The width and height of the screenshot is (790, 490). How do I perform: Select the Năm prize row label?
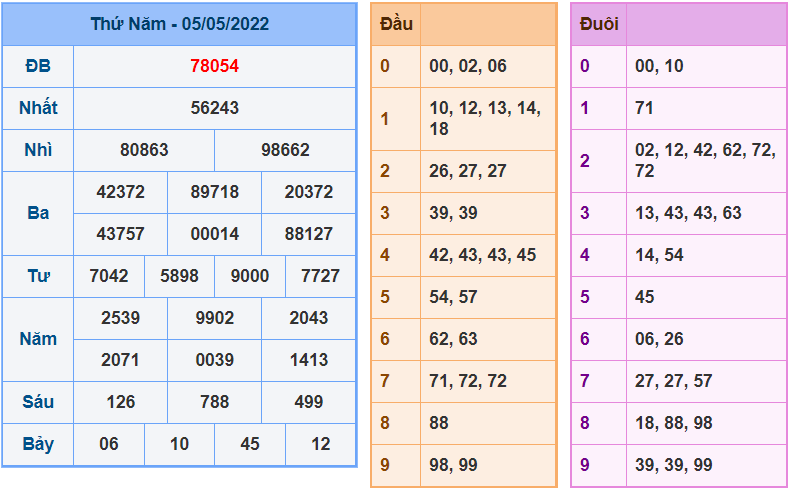pyautogui.click(x=38, y=339)
